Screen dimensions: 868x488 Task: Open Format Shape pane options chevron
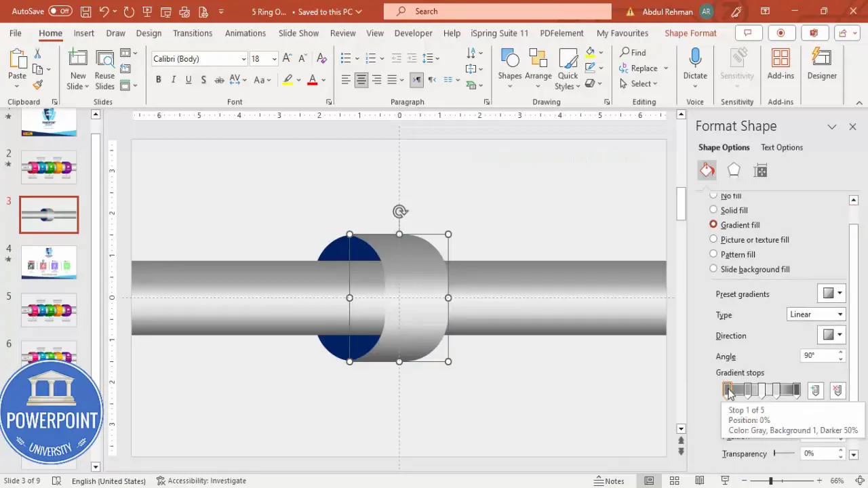(832, 127)
